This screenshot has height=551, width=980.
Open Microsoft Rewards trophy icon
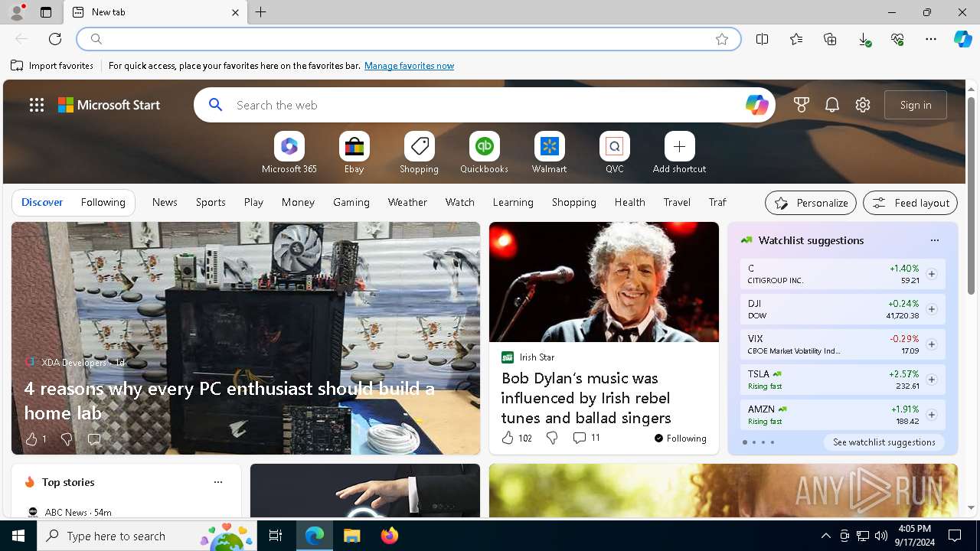pyautogui.click(x=802, y=105)
